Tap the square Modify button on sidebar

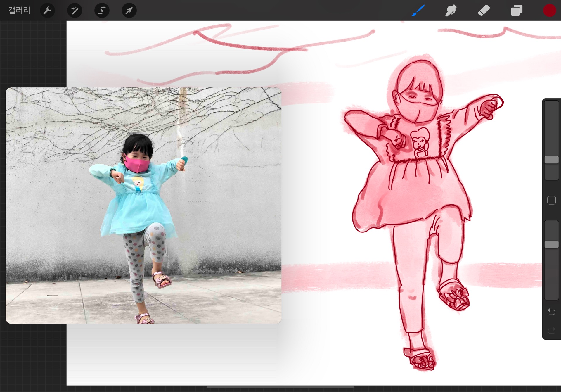551,200
